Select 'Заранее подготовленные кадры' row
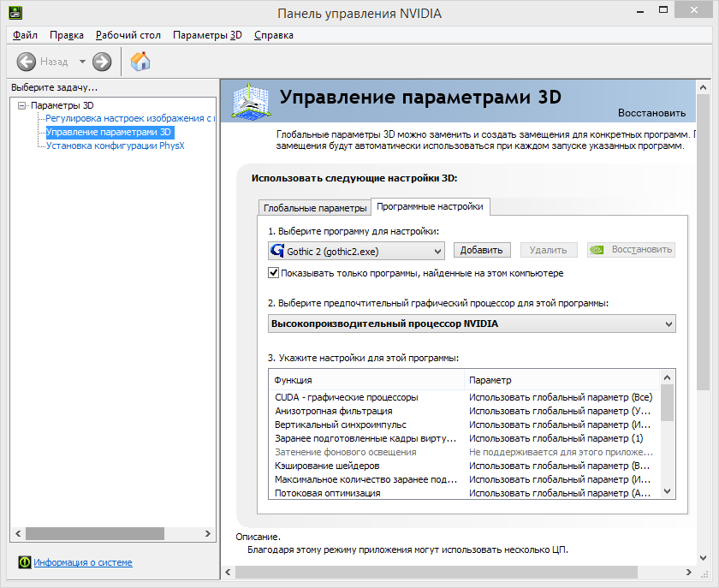Viewport: 719px width, 588px height. tap(465, 438)
